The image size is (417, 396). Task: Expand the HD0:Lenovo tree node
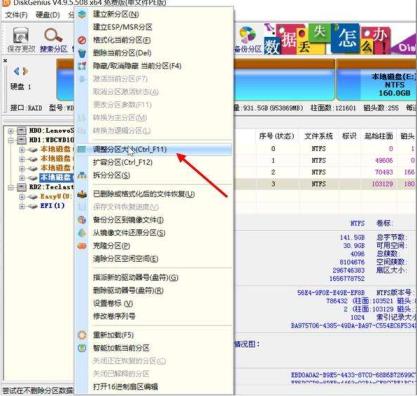point(11,130)
